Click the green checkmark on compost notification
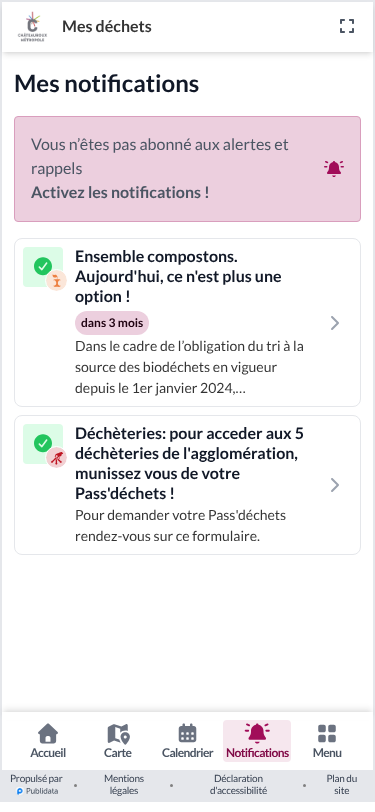Viewport: 375px width, 812px height. pyautogui.click(x=42, y=267)
